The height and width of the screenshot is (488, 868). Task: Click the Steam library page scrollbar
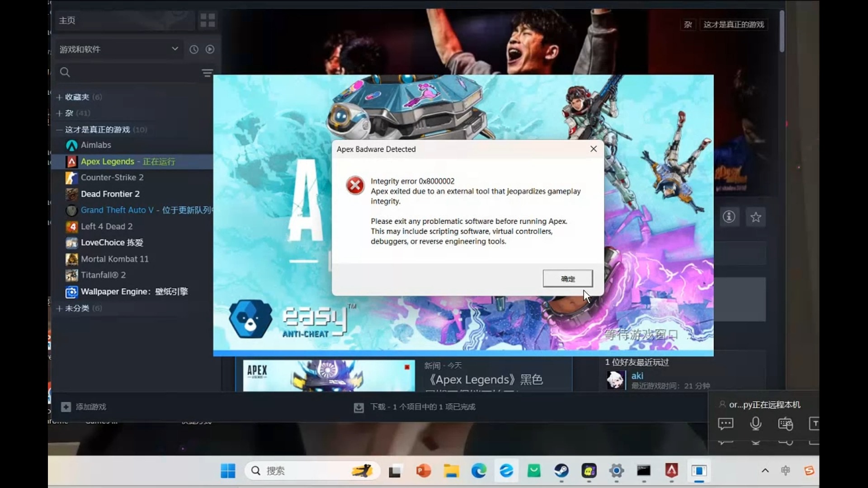click(x=782, y=31)
